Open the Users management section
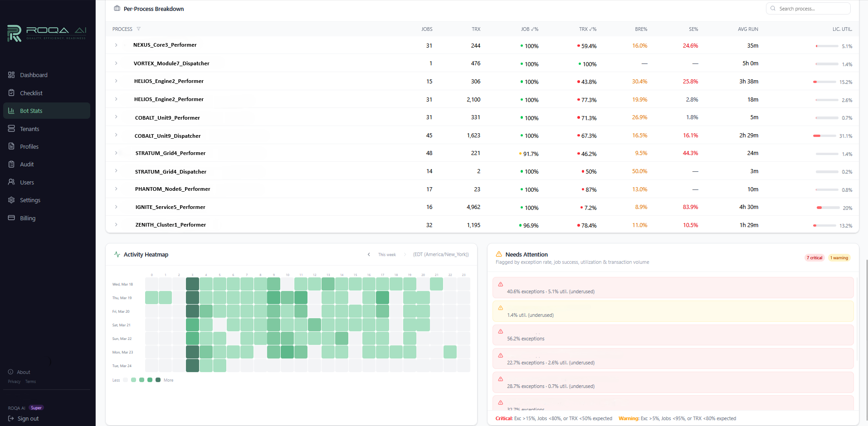The height and width of the screenshot is (426, 868). tap(27, 182)
